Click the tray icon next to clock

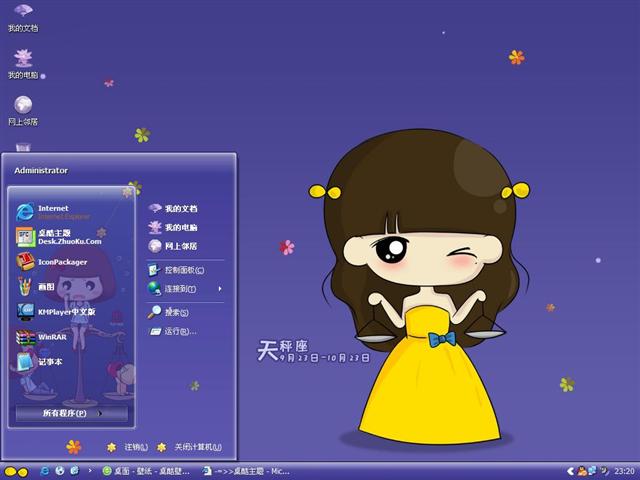pos(604,471)
